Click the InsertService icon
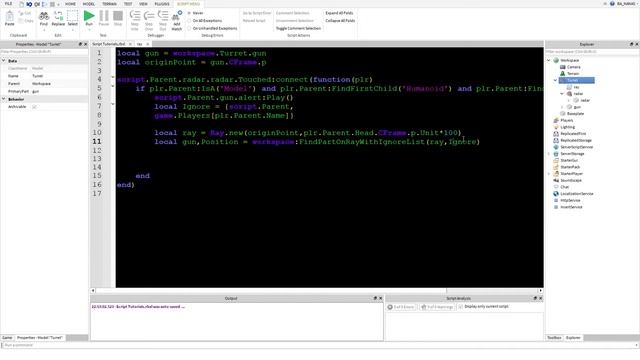 [556, 207]
